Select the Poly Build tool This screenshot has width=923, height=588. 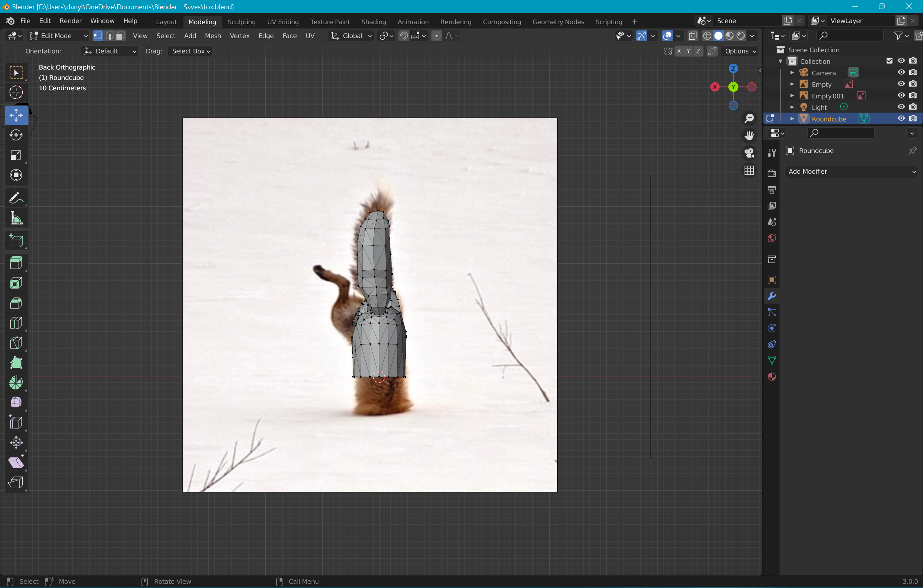pos(16,363)
